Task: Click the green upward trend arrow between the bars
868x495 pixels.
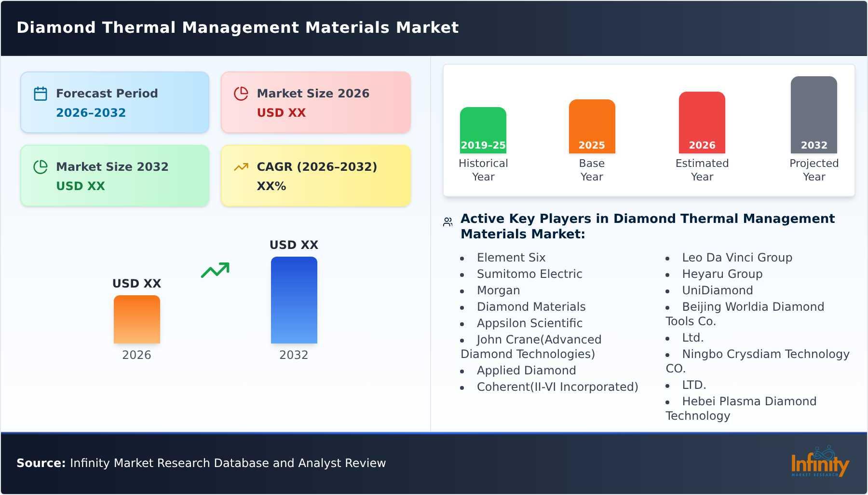Action: [x=215, y=270]
